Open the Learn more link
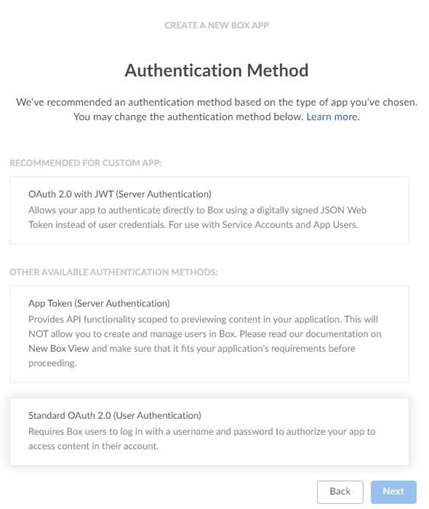This screenshot has height=509, width=429. point(333,117)
